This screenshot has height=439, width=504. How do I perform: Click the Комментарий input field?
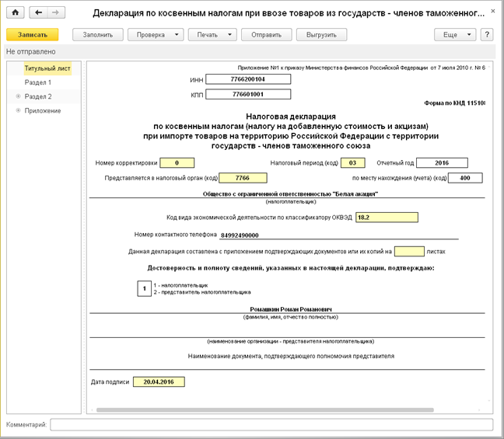[271, 424]
